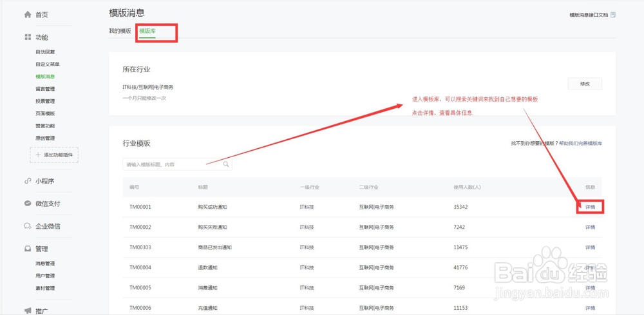
Task: Open 留言管理 in sidebar
Action: (45, 89)
